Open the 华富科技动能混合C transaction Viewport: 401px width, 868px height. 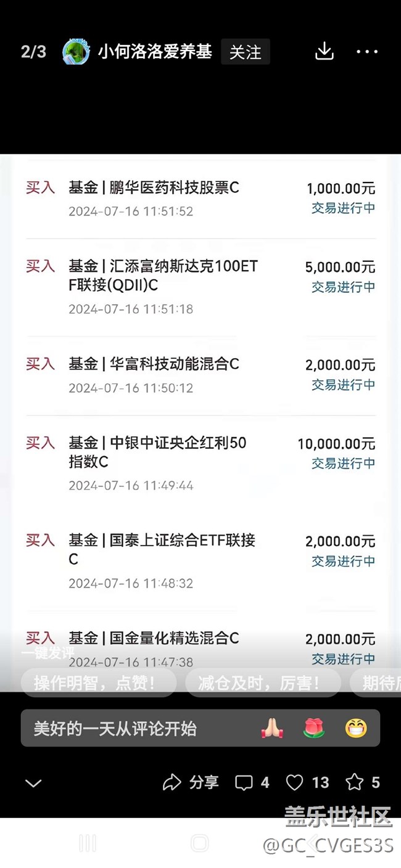point(200,375)
